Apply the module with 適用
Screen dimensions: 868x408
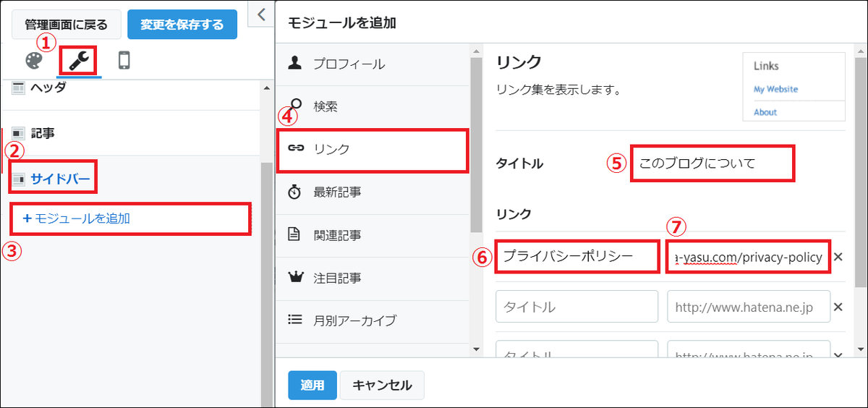pos(312,385)
